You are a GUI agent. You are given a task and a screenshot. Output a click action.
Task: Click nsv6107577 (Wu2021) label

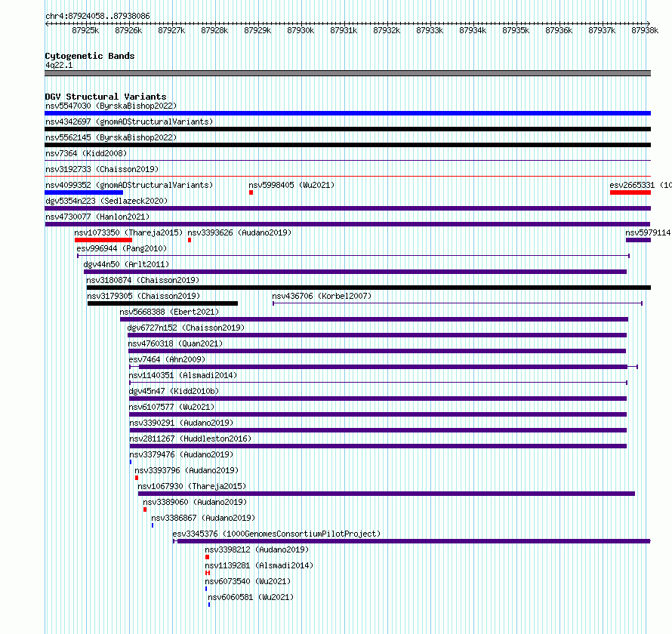click(172, 407)
